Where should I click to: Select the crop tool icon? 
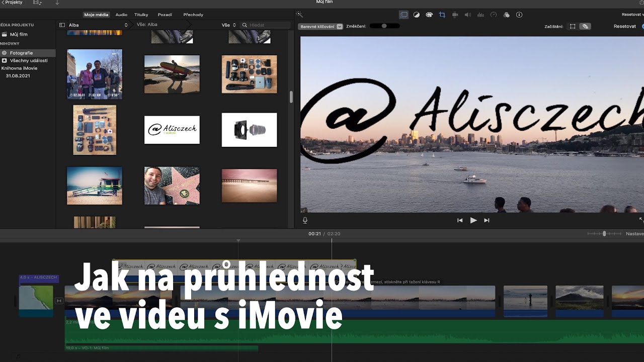click(x=442, y=15)
